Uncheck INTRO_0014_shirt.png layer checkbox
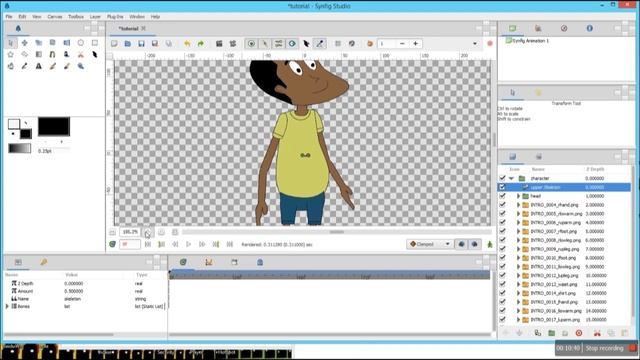Screen dimensions: 640x360 coord(502,293)
